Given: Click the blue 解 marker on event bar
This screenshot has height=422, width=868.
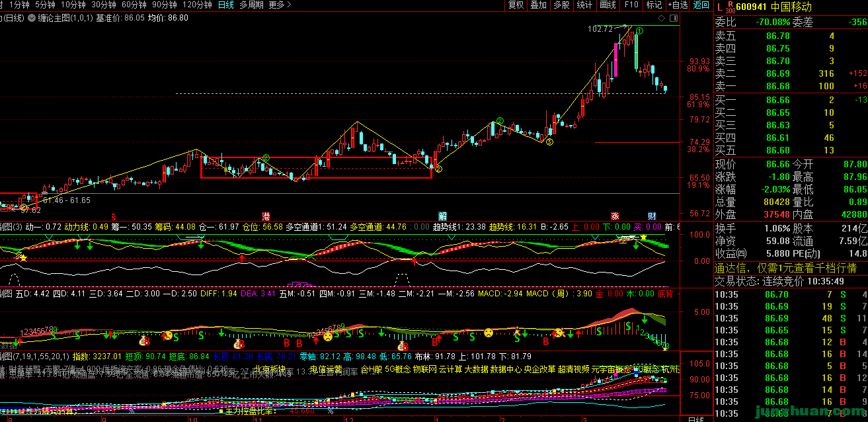Looking at the screenshot, I should (442, 216).
